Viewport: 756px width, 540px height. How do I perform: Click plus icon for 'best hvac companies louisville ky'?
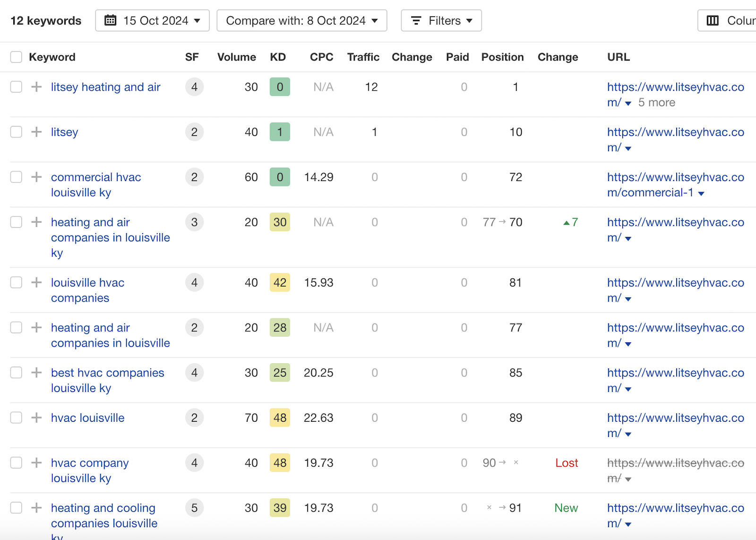[36, 373]
